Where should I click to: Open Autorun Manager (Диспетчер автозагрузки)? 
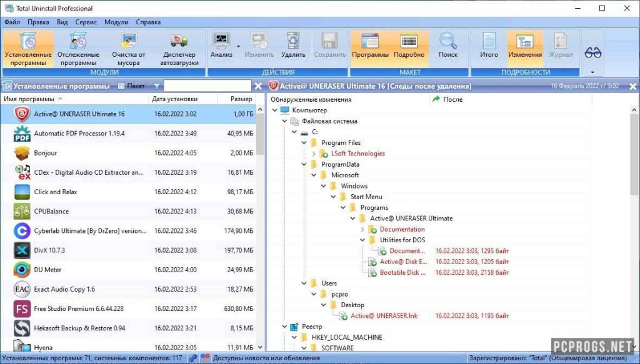(x=179, y=49)
